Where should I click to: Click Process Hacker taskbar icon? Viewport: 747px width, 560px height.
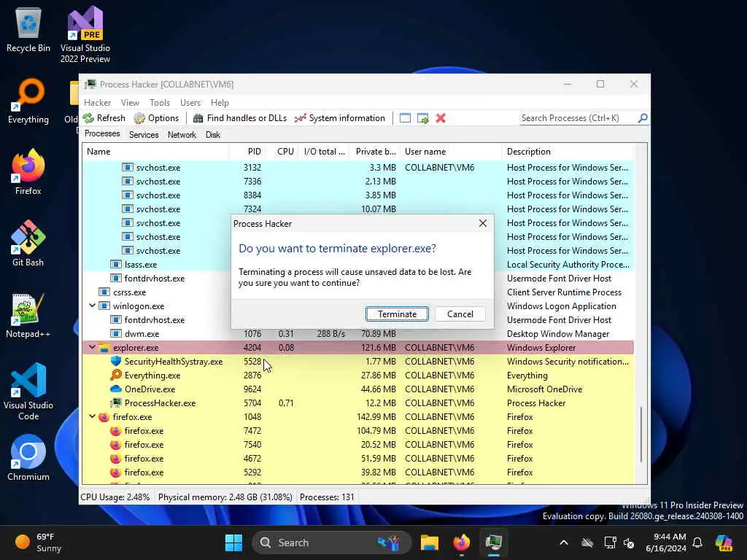click(494, 542)
